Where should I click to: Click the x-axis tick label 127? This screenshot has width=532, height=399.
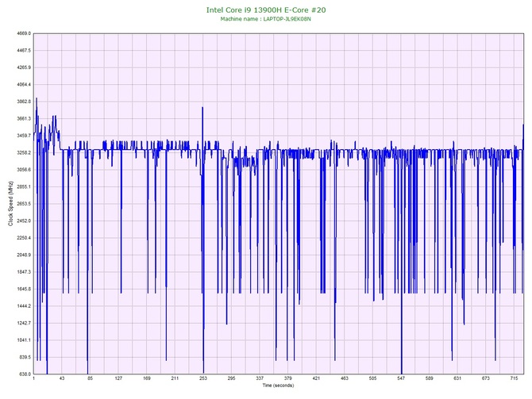118,378
